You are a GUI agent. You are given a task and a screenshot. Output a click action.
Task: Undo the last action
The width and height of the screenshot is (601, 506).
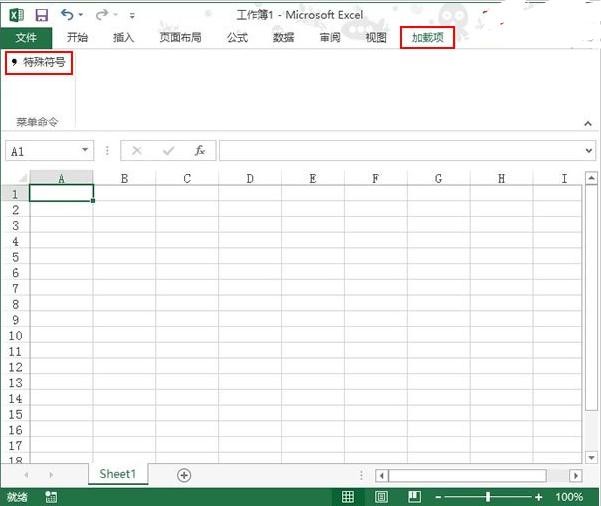67,15
